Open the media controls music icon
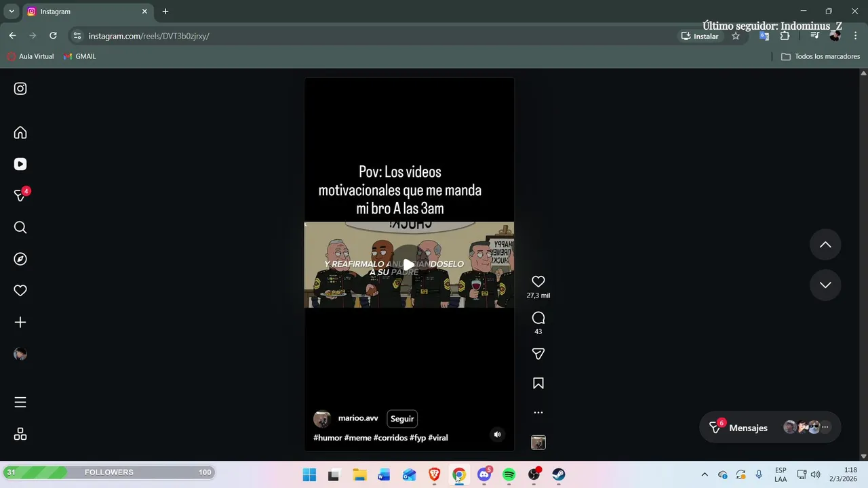868x488 pixels. [x=815, y=36]
